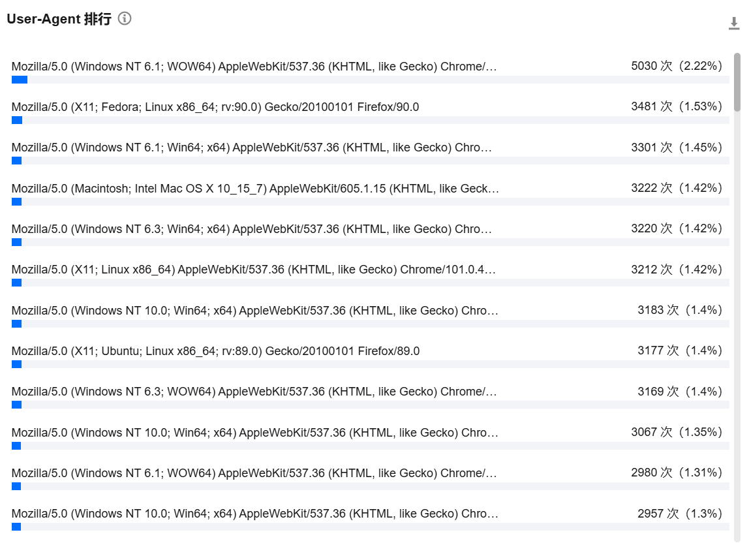Click the blue progress bar under the top entry
The height and width of the screenshot is (560, 749).
click(x=20, y=80)
